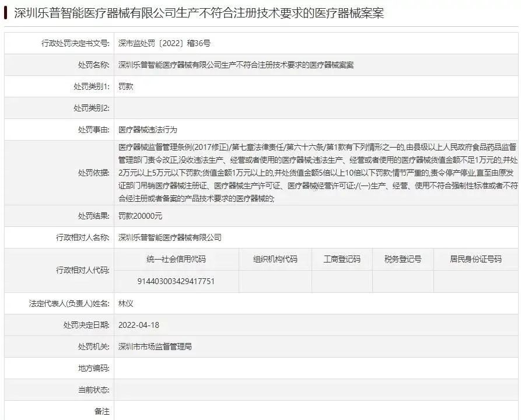Select the 处罚名称 label
The width and height of the screenshot is (521, 420).
(94, 65)
